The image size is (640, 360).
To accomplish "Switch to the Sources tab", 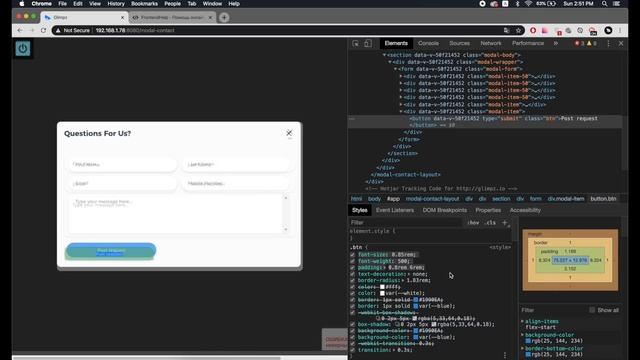I will (459, 43).
